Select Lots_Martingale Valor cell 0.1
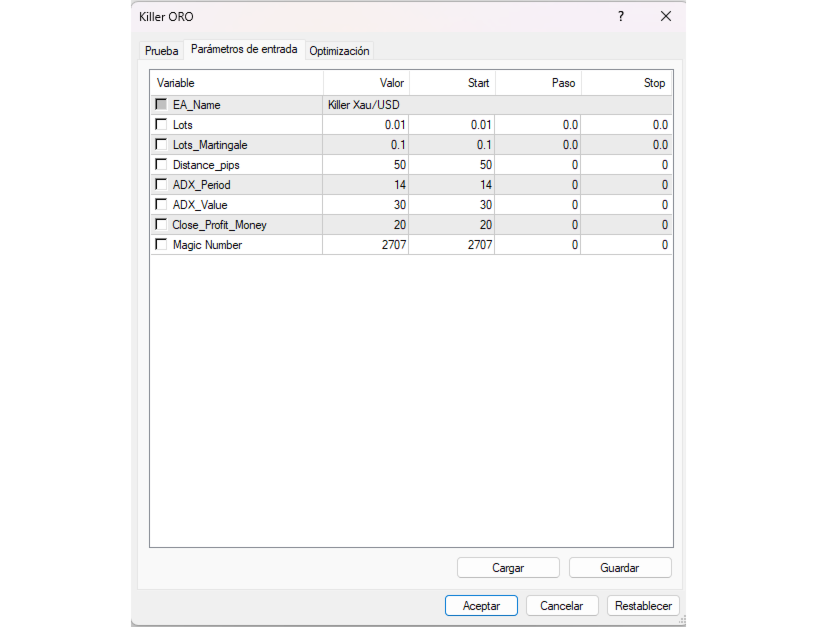This screenshot has width=837, height=627. coord(366,145)
